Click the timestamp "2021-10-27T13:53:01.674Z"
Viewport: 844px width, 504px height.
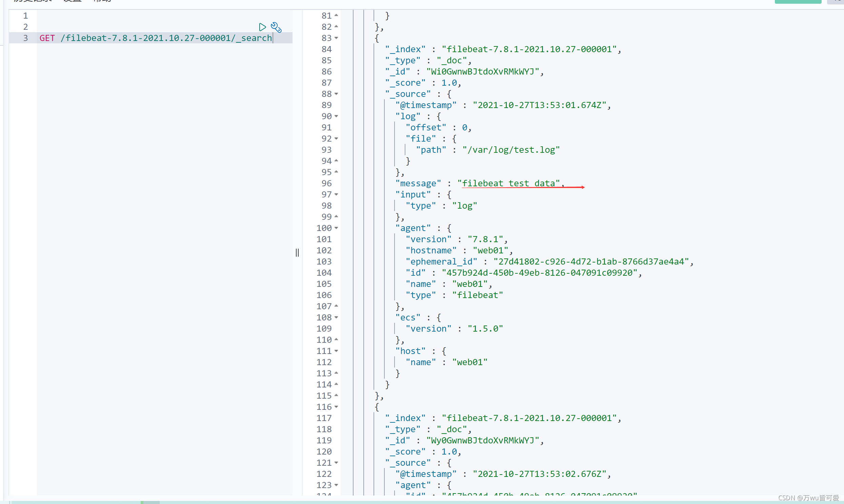[x=540, y=105]
